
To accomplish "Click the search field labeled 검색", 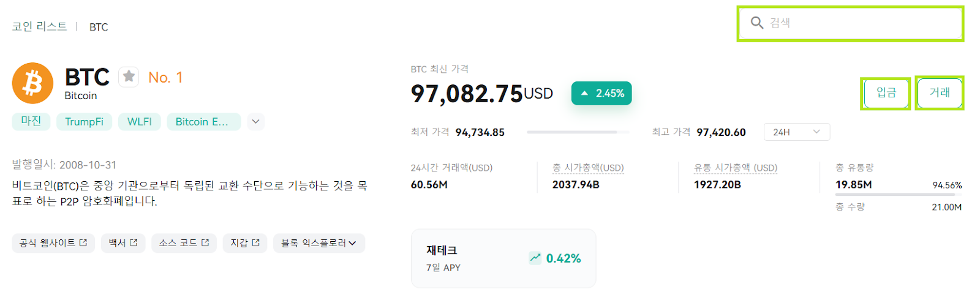I will coord(850,23).
